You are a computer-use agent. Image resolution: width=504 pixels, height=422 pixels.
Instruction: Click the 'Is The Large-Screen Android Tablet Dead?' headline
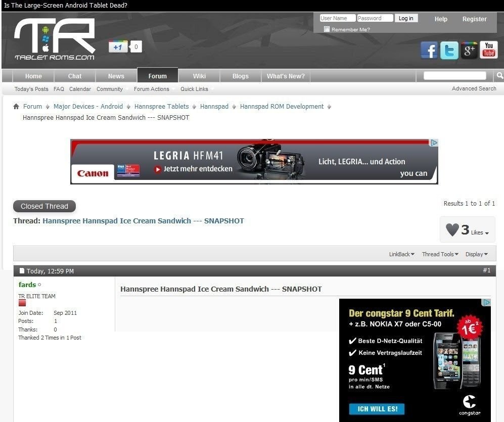pos(66,6)
